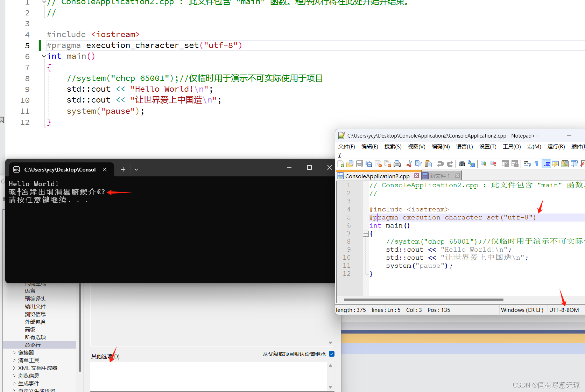Open the 编码(N) menu

click(x=440, y=146)
